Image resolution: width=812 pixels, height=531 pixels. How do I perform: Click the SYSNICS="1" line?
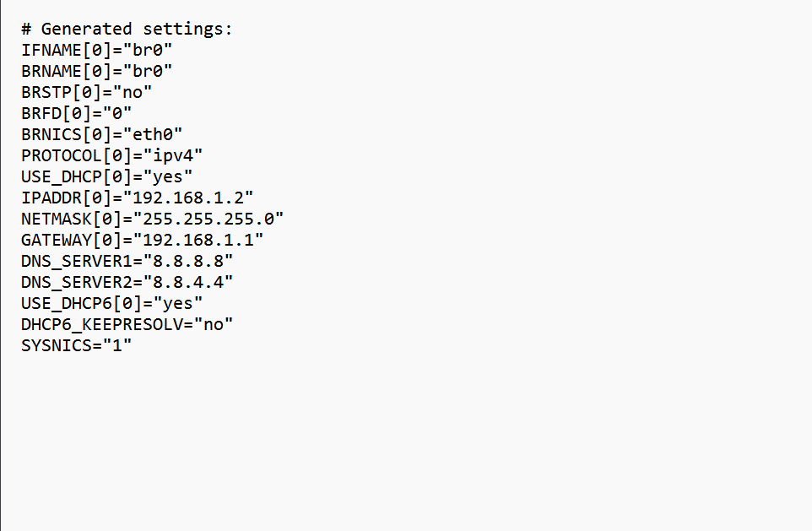click(x=76, y=346)
